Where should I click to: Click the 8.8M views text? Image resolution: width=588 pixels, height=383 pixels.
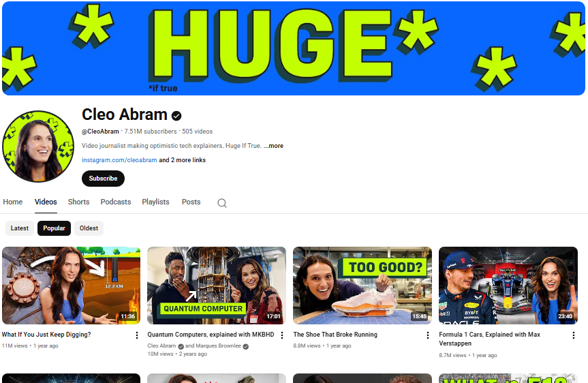tap(307, 346)
